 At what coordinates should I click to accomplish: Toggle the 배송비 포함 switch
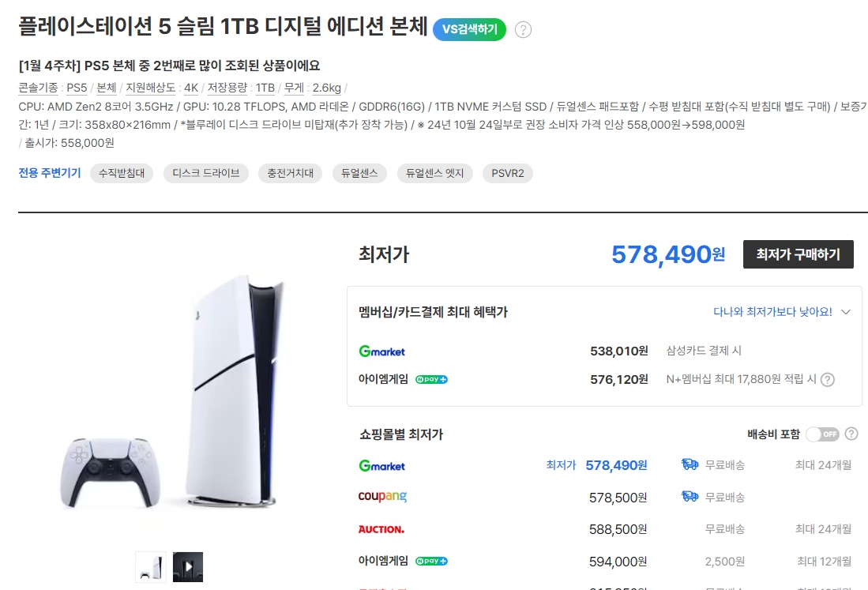tap(823, 434)
